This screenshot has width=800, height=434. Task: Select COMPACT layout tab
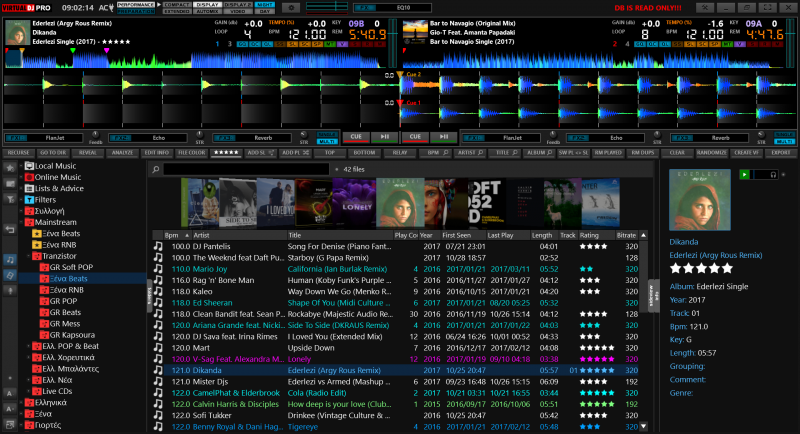point(177,5)
